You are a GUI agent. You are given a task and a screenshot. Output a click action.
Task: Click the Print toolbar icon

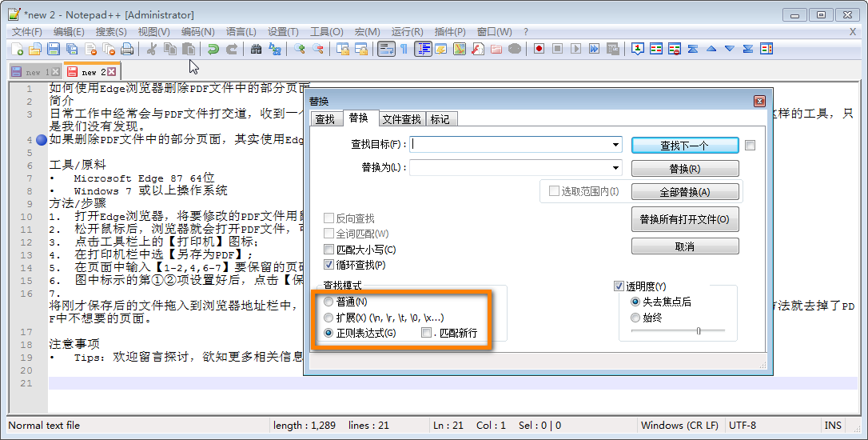[127, 50]
